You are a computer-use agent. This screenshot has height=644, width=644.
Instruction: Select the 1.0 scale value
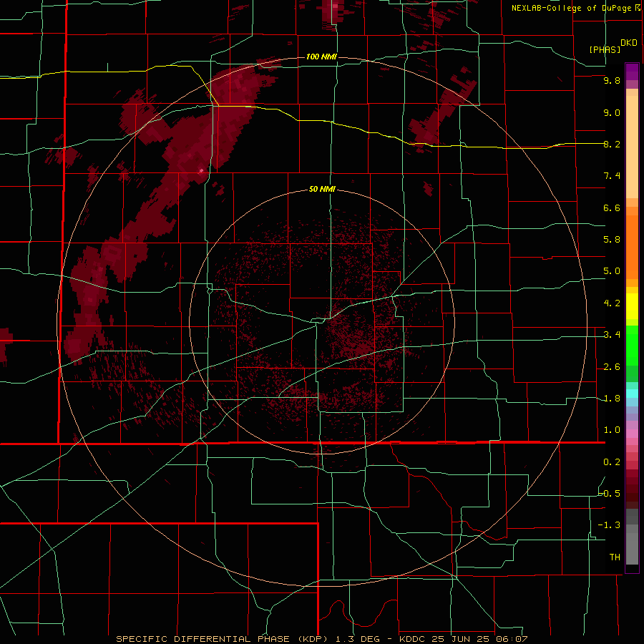pyautogui.click(x=612, y=430)
